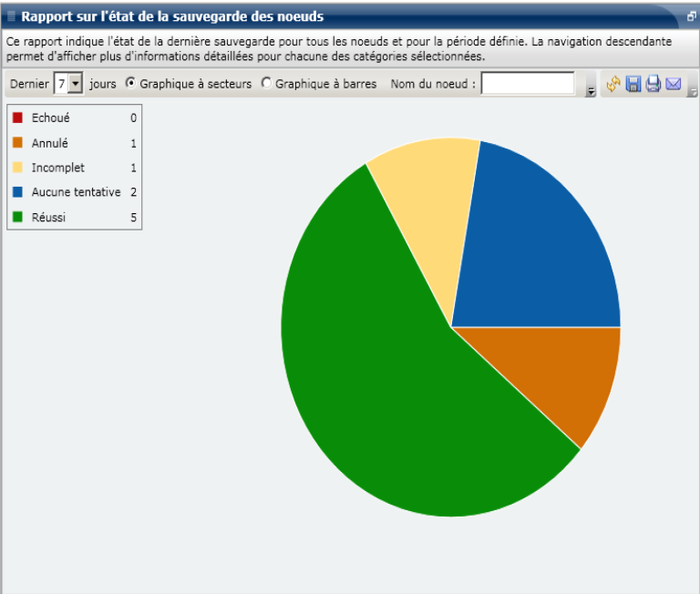The height and width of the screenshot is (594, 700).
Task: Print the report using the printer icon
Action: (x=654, y=84)
